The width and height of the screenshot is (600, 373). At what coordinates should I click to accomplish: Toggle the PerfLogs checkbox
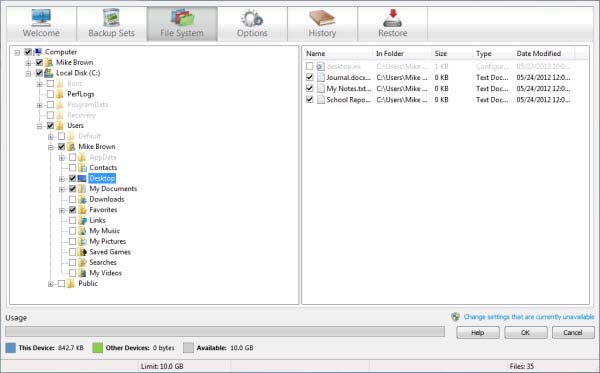point(50,94)
